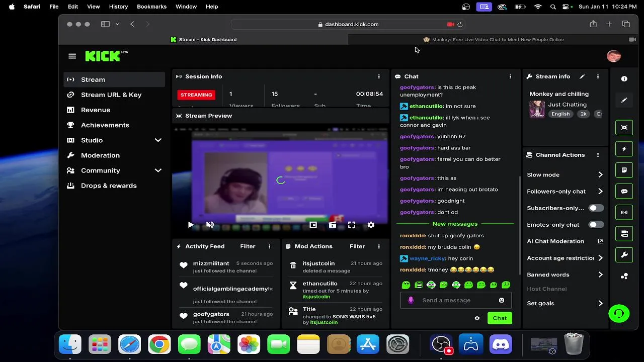644x362 pixels.
Task: Open chat settings gear next to Chat button
Action: click(x=477, y=318)
